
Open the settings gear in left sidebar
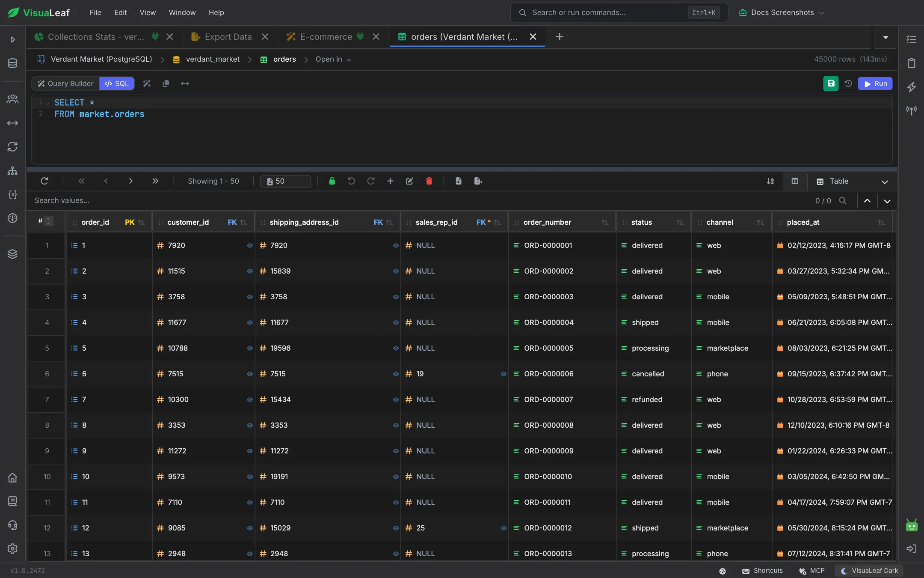[12, 548]
